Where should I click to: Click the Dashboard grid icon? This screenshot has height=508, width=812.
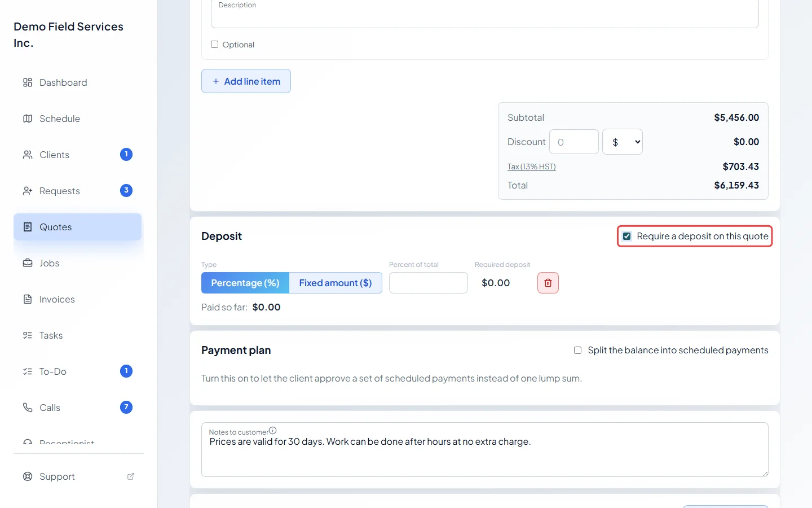pyautogui.click(x=28, y=82)
